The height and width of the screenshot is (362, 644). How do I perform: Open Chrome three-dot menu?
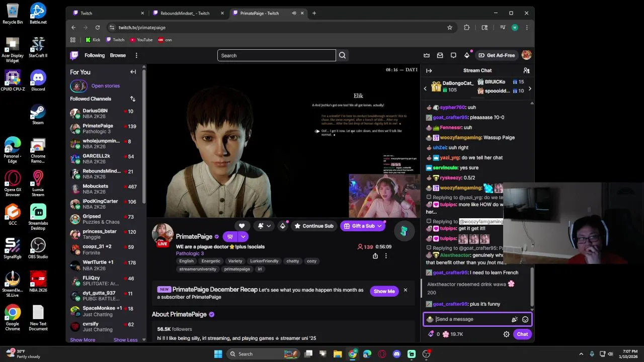pos(527,28)
